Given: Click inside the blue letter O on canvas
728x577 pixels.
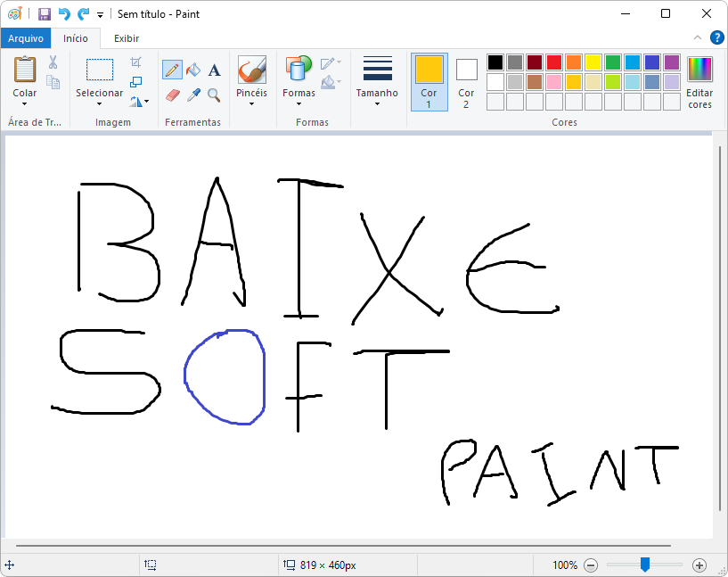Looking at the screenshot, I should tap(227, 376).
